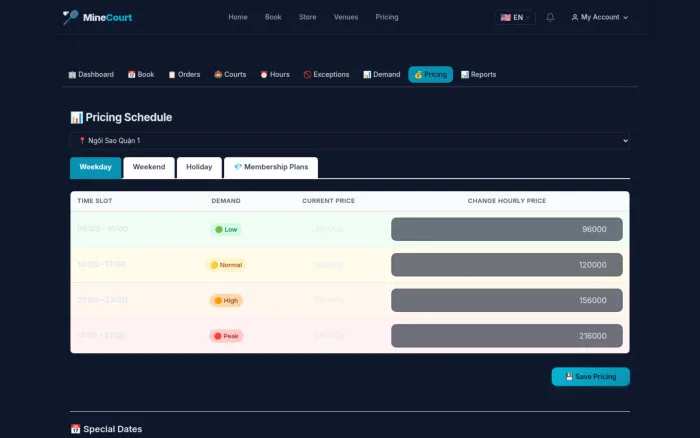Click the Peak demand badge
Image resolution: width=700 pixels, height=438 pixels.
tap(226, 336)
